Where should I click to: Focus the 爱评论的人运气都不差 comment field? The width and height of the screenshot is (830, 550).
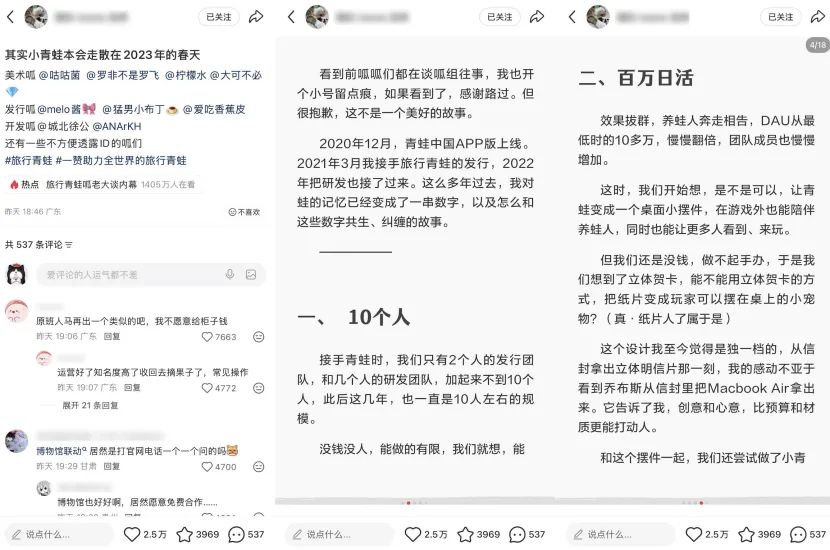point(151,275)
